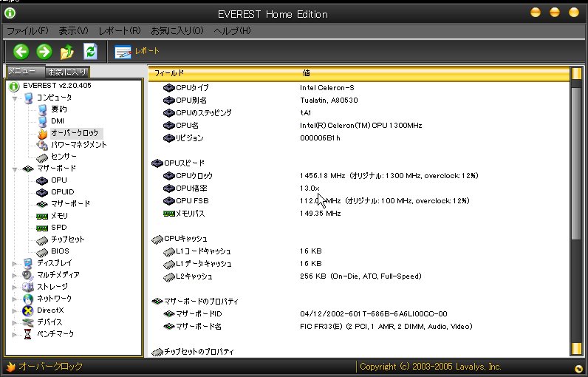This screenshot has width=588, height=377.
Task: Select the ストレージ storage icon
Action: (x=28, y=287)
